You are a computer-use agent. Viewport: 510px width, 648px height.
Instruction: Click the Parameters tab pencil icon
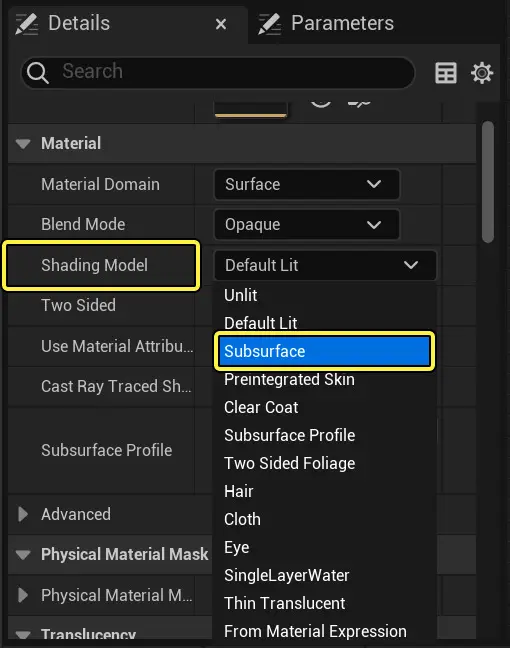pos(269,24)
